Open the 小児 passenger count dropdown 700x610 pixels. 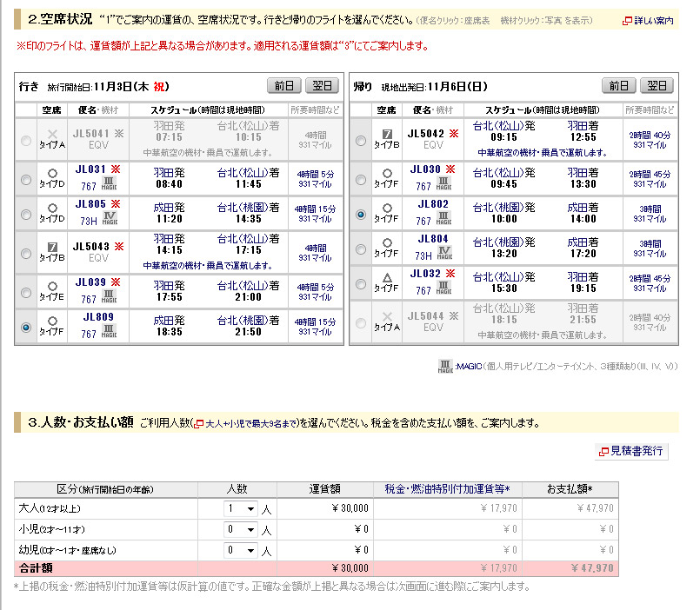point(241,529)
